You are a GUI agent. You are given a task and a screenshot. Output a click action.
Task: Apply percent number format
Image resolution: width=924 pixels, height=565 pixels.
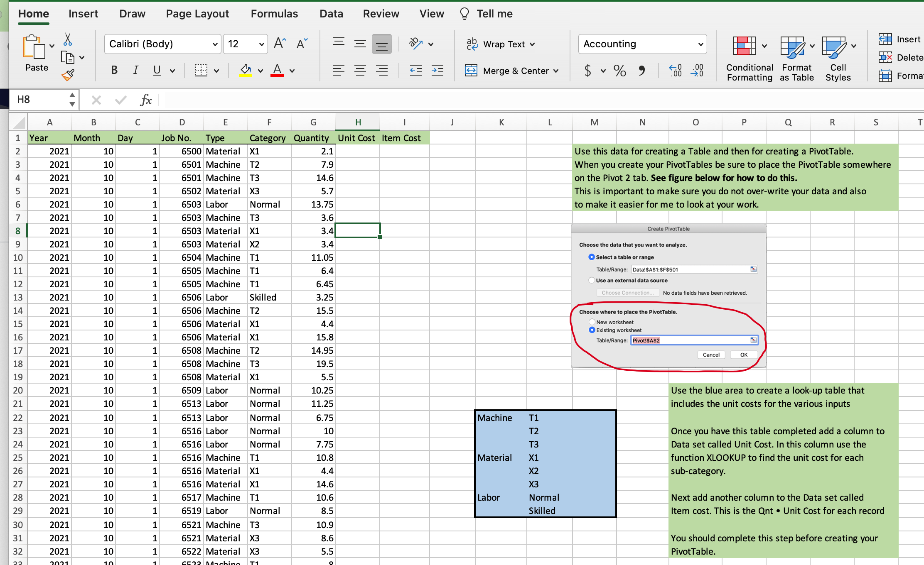619,71
